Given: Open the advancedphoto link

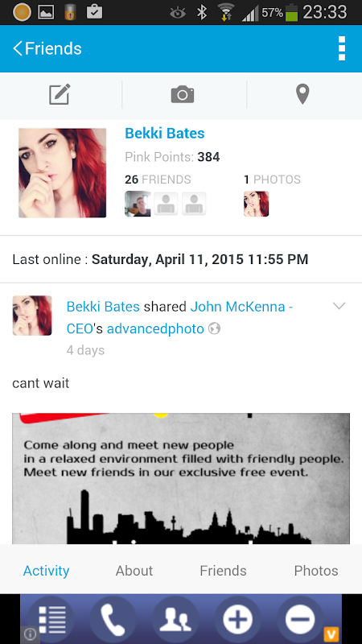Looking at the screenshot, I should point(155,328).
